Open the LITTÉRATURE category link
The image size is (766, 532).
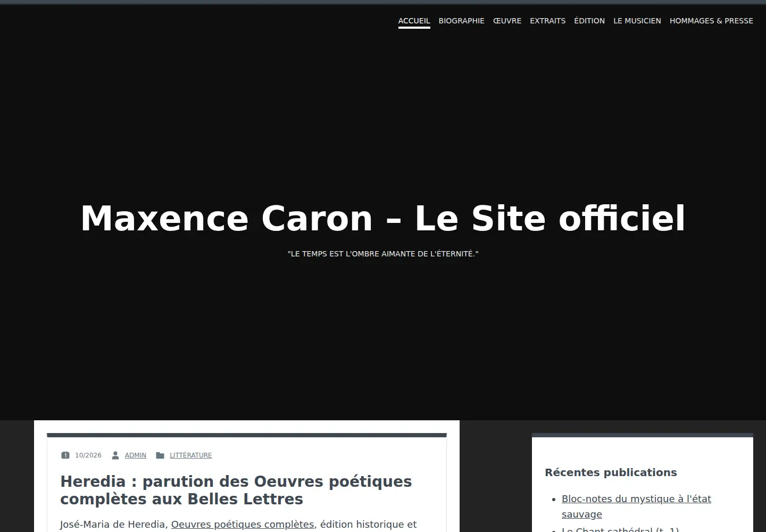tap(191, 455)
